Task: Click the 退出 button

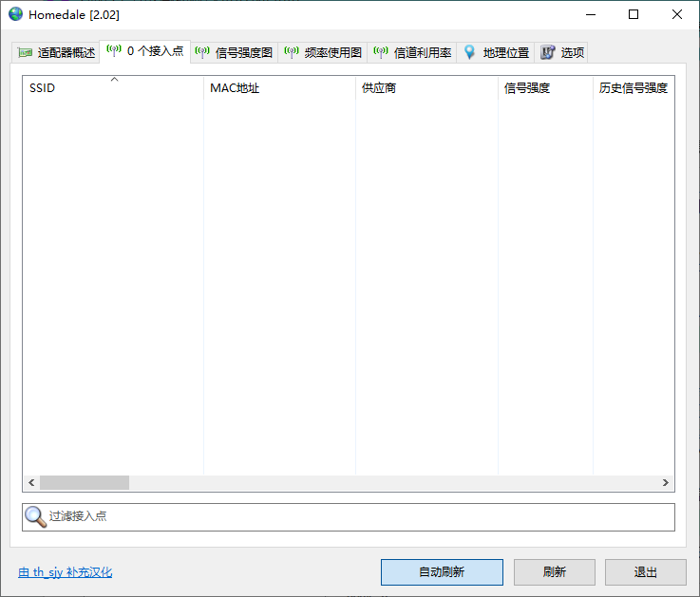Action: pos(646,572)
